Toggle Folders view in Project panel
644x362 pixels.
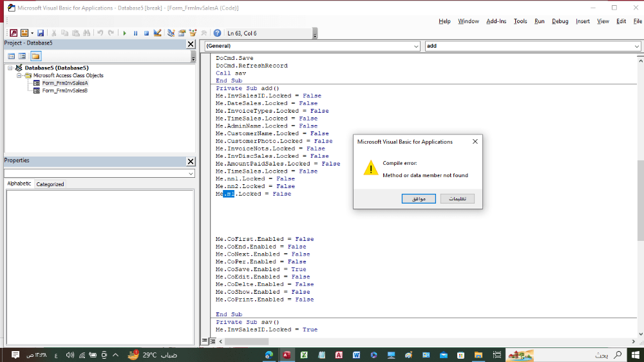pos(35,56)
